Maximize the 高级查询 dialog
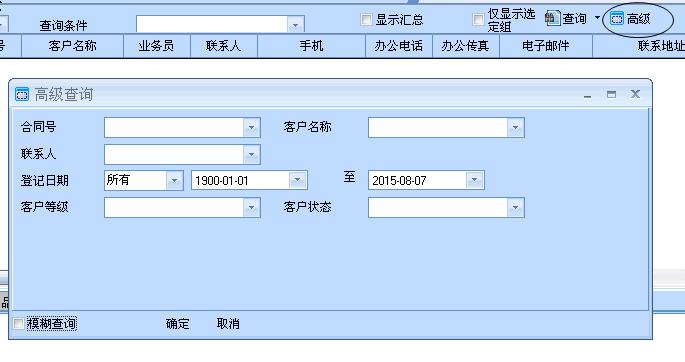 [x=611, y=94]
